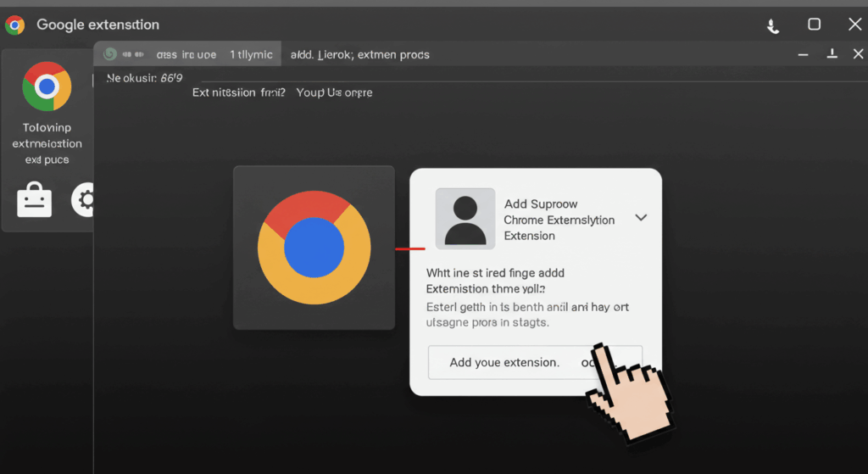Image resolution: width=868 pixels, height=474 pixels.
Task: Expand the chevron beside 'Add Suproow'
Action: [x=641, y=218]
